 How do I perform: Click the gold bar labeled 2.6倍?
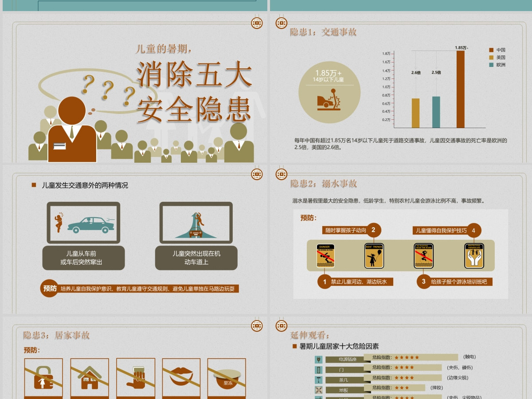[x=415, y=113]
